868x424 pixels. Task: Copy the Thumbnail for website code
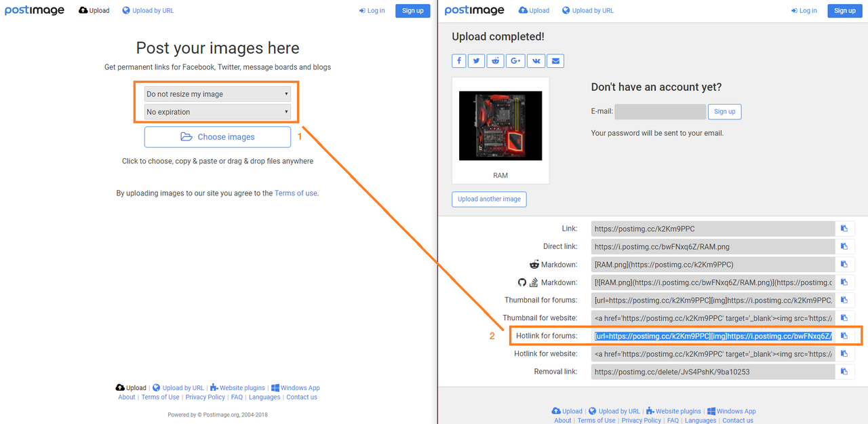844,317
